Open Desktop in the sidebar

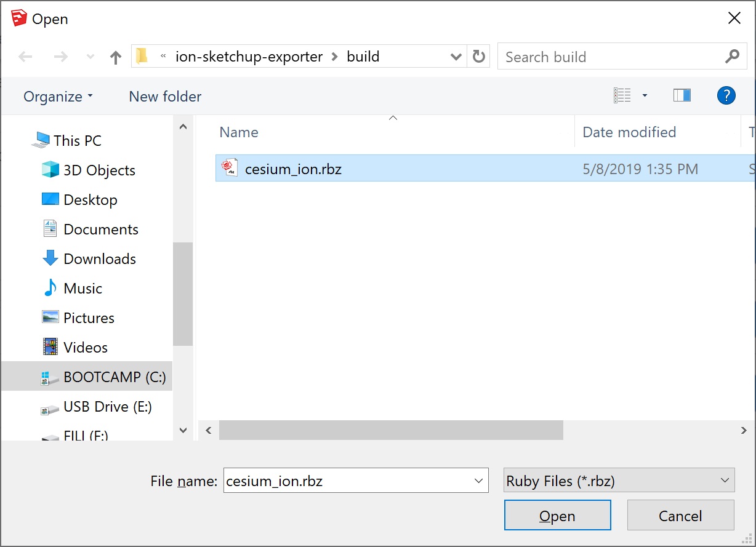coord(90,199)
